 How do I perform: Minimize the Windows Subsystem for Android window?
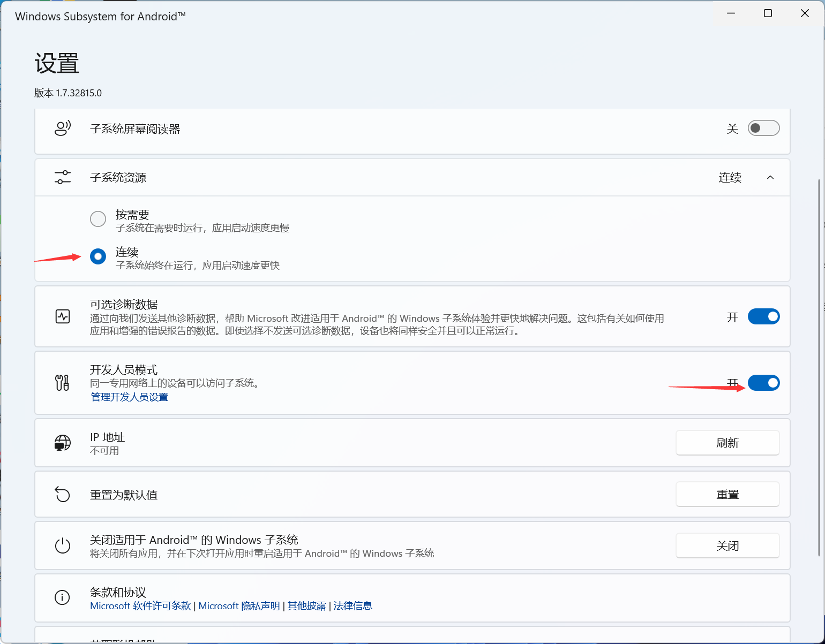731,13
